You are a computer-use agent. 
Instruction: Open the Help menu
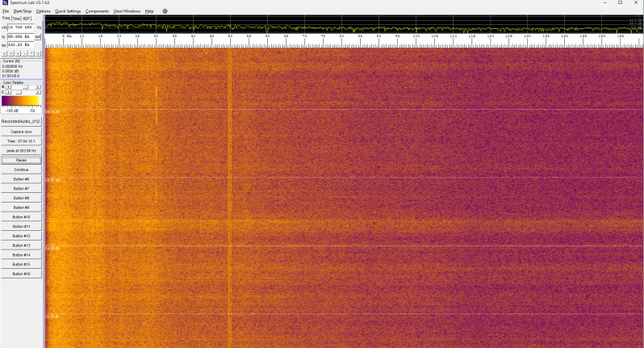149,11
